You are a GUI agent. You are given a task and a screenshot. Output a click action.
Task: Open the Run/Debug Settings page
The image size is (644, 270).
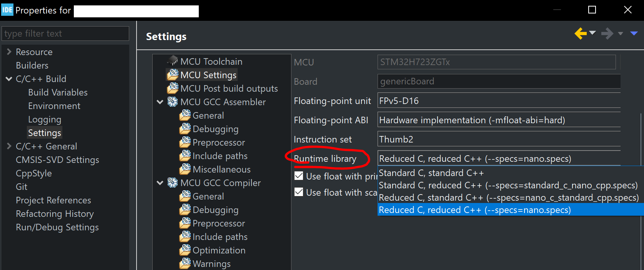(x=57, y=227)
